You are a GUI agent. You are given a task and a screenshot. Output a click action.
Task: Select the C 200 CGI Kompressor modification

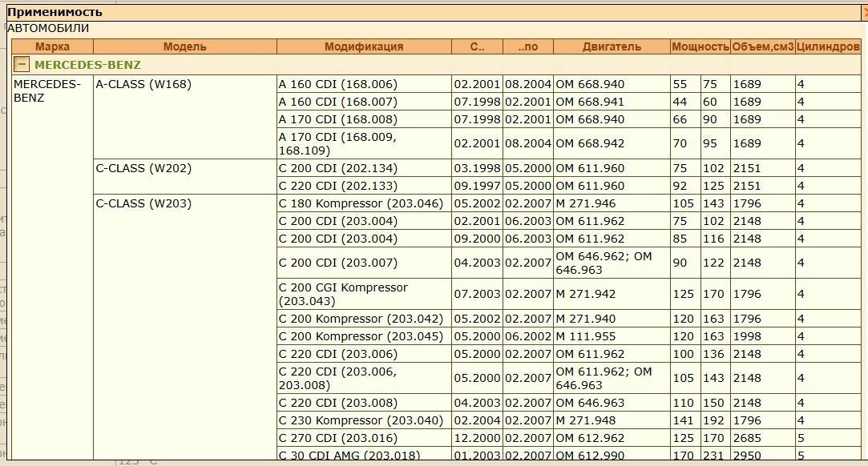point(364,294)
